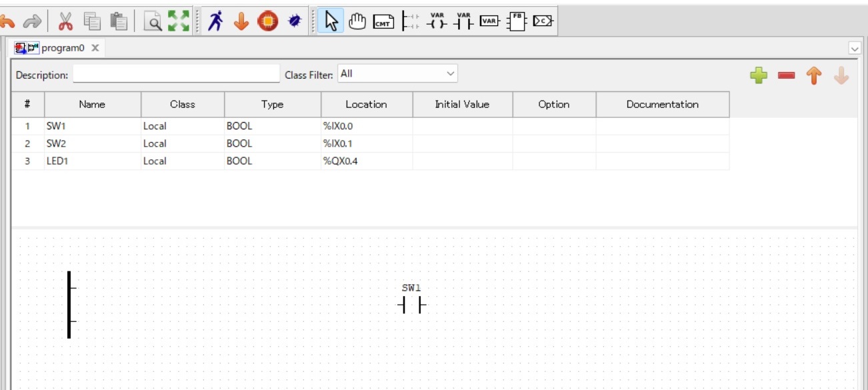Expand the tab list chevron at right
Image resolution: width=868 pixels, height=390 pixels.
tap(855, 48)
